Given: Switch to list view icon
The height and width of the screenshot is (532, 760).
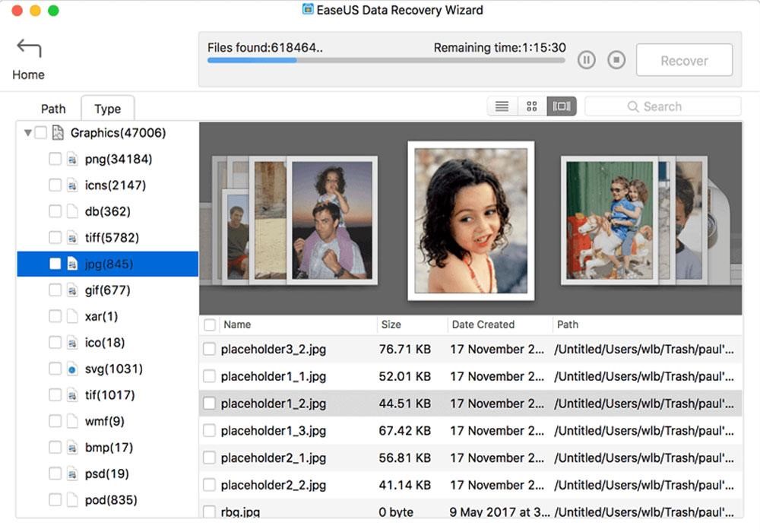Looking at the screenshot, I should point(502,106).
